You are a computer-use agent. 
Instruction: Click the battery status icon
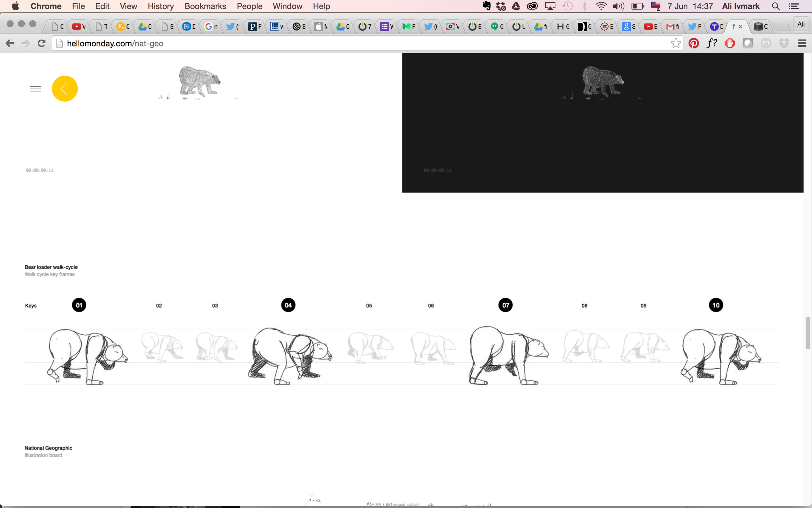coord(638,6)
